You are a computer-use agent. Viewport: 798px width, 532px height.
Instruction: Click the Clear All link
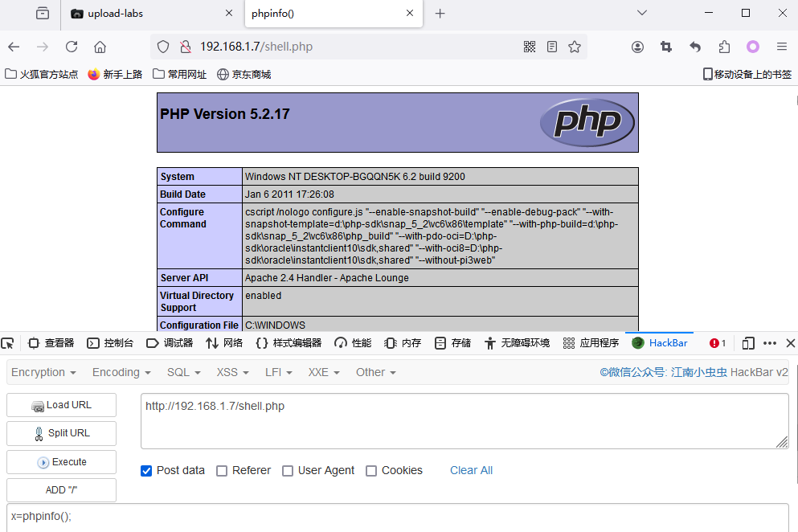click(471, 470)
